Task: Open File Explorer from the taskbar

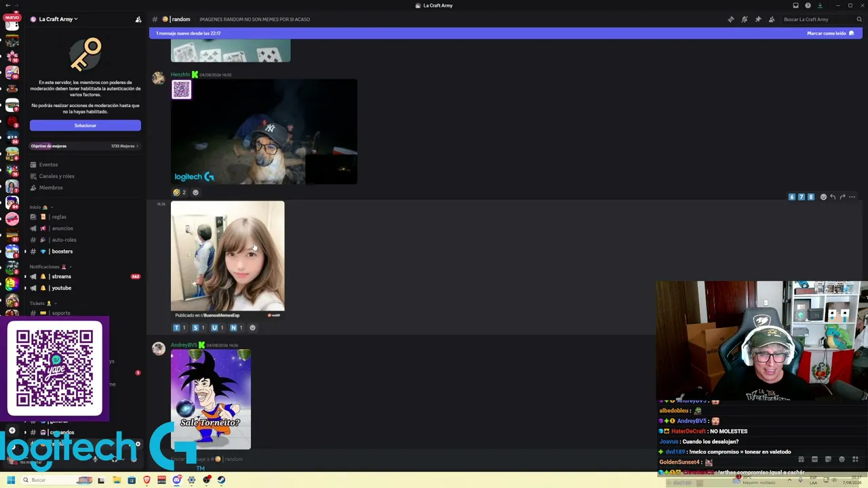Action: pyautogui.click(x=117, y=480)
